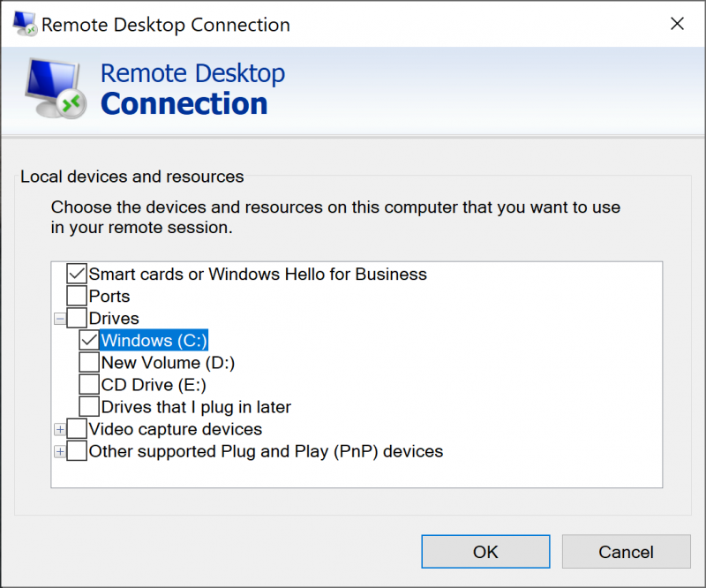
Task: Uncheck Smart cards or Windows Hello for Business
Action: (x=76, y=274)
